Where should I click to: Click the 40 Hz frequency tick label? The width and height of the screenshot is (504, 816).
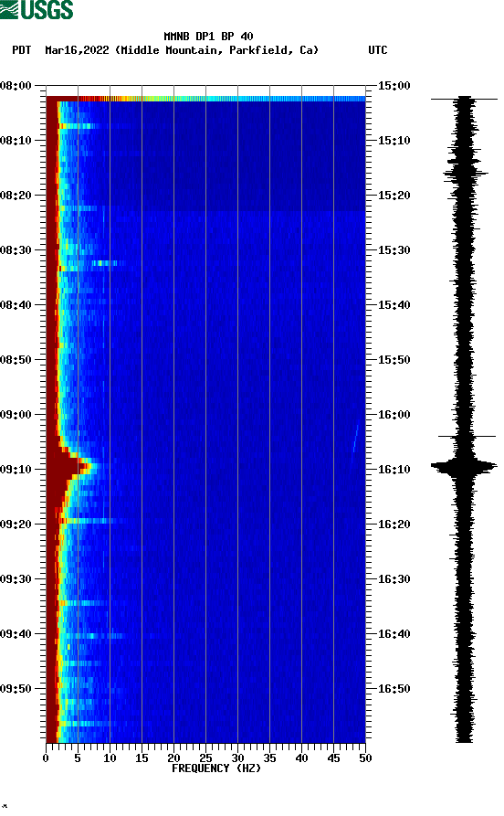301,758
